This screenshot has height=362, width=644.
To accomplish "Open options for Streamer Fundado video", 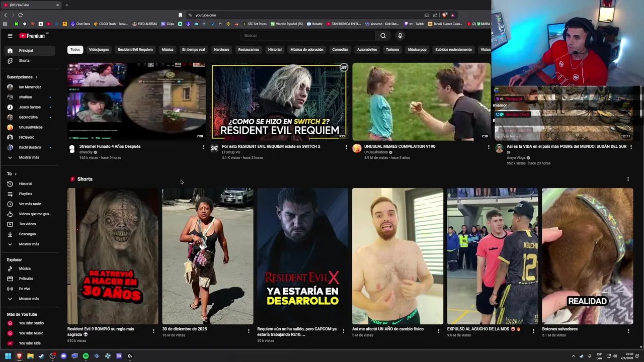I will coord(204,147).
